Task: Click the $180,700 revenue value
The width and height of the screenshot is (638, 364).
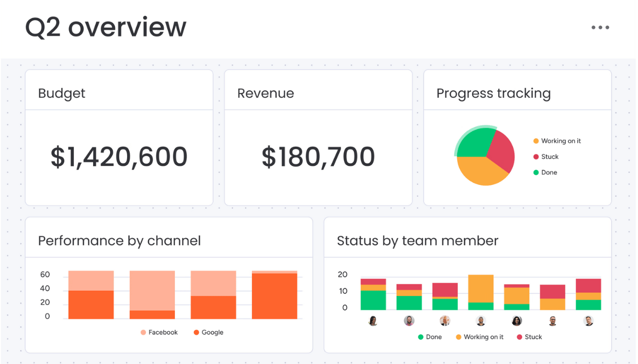Action: [318, 157]
